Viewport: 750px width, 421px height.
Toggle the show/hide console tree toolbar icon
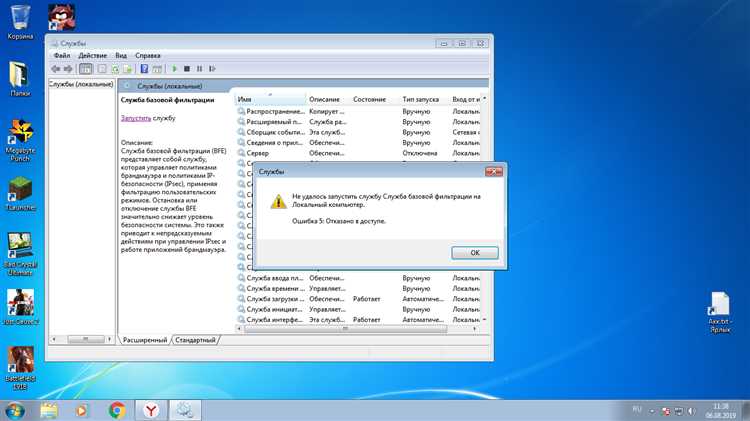86,69
